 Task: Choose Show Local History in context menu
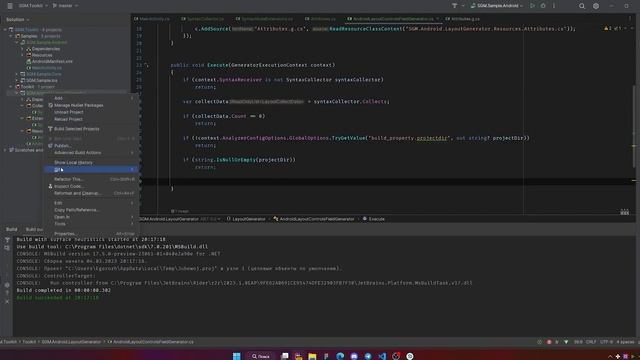coord(91,162)
